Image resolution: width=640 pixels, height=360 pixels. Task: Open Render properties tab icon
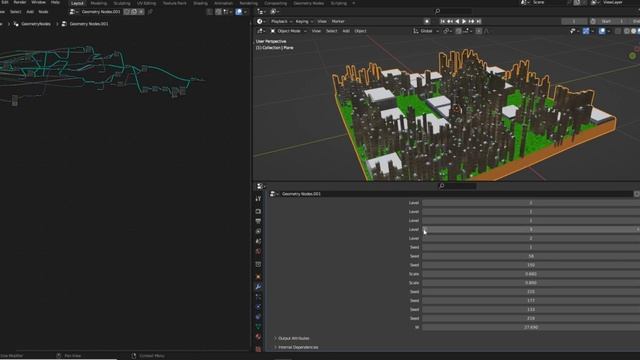[x=258, y=211]
